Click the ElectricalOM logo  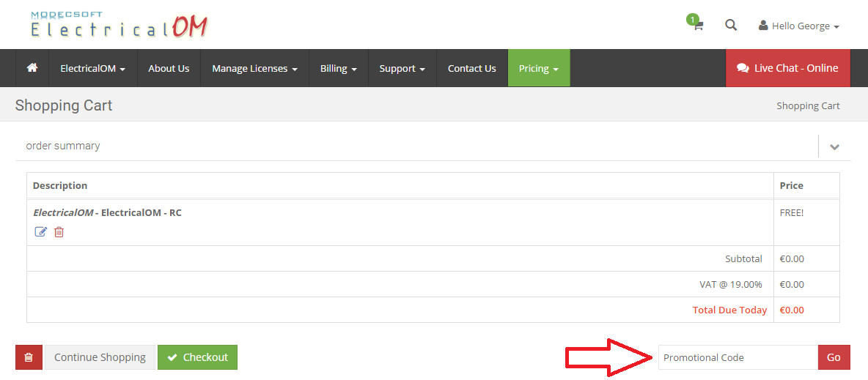(119, 26)
